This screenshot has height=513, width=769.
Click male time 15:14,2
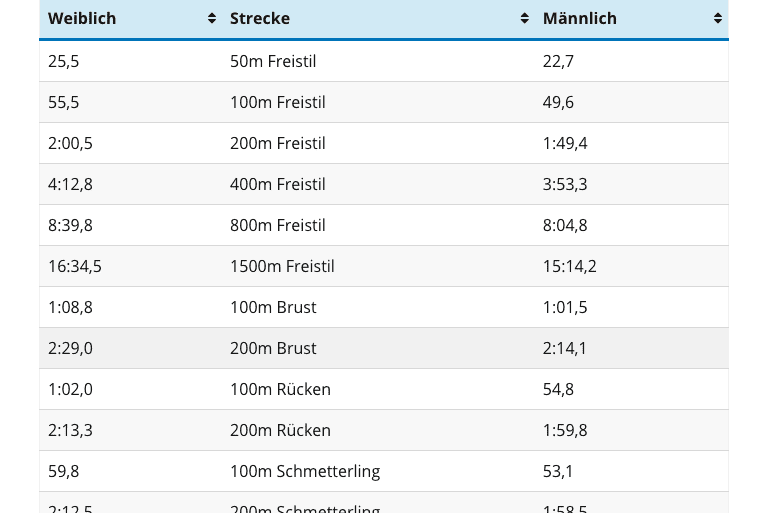point(569,266)
